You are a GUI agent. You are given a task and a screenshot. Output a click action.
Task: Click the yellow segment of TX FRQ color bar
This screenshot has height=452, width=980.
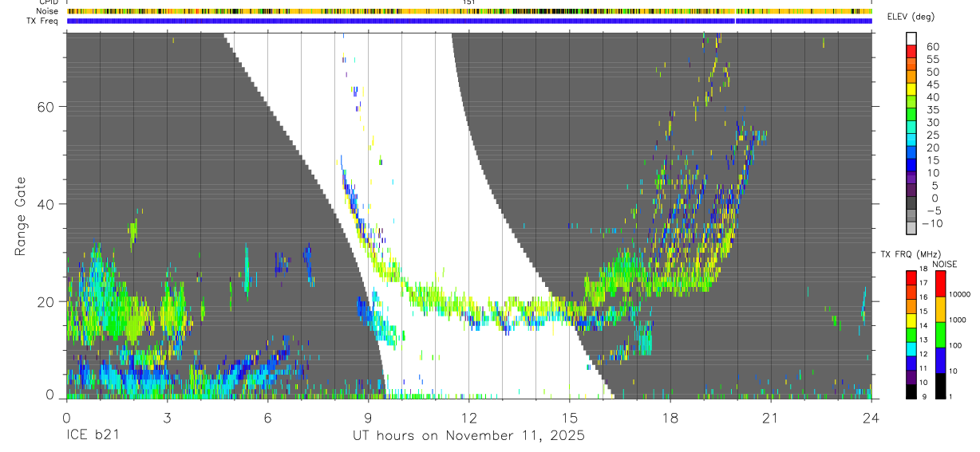click(911, 320)
